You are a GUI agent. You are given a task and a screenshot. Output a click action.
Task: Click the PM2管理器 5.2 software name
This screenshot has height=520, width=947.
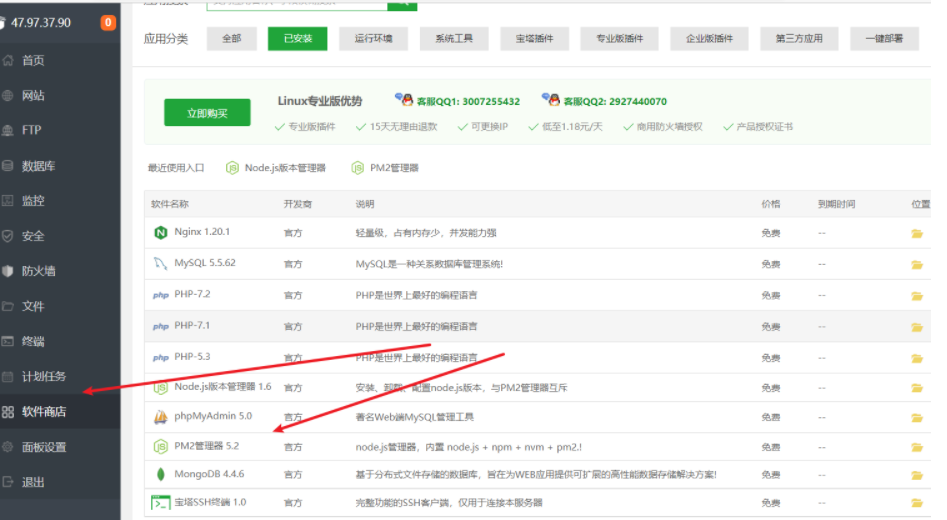pyautogui.click(x=206, y=446)
